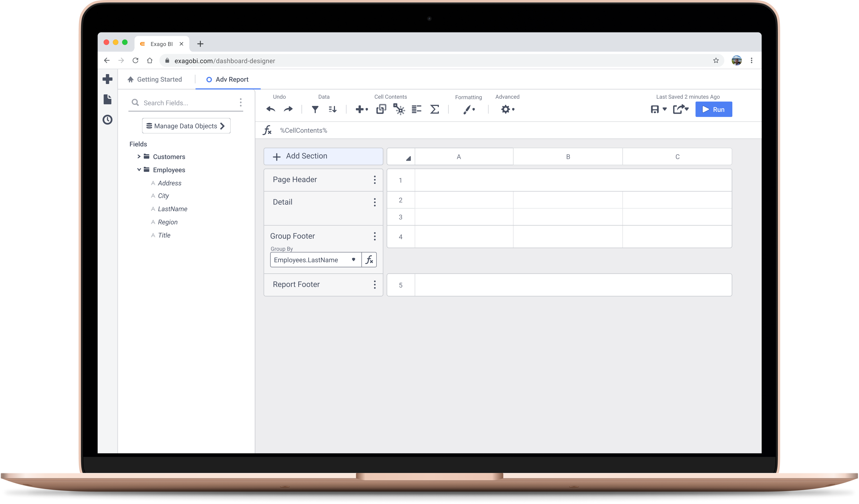Click the Undo icon in the toolbar
Screen dimensions: 859x504
coord(270,109)
